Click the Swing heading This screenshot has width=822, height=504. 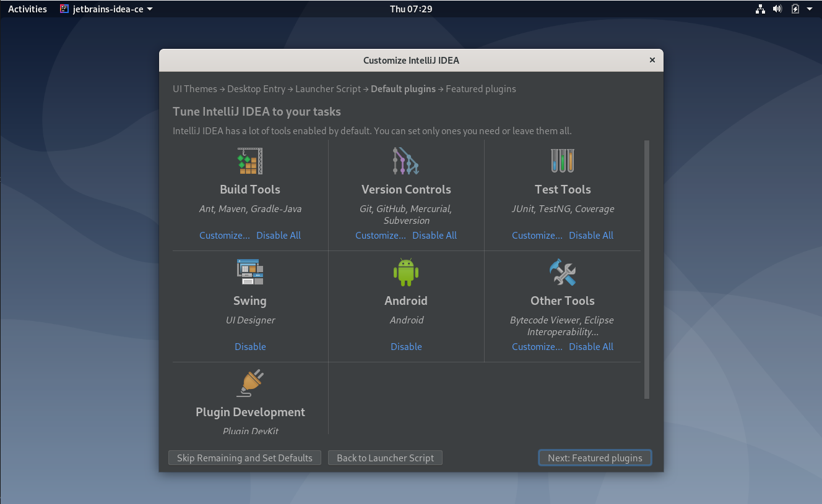250,301
